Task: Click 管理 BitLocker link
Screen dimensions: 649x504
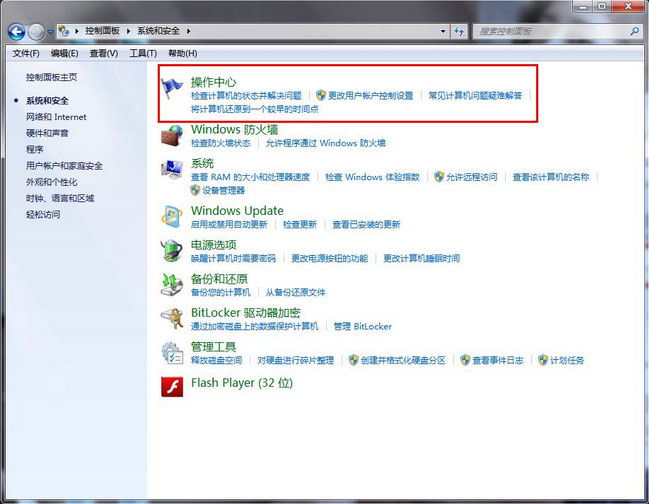Action: [x=363, y=326]
